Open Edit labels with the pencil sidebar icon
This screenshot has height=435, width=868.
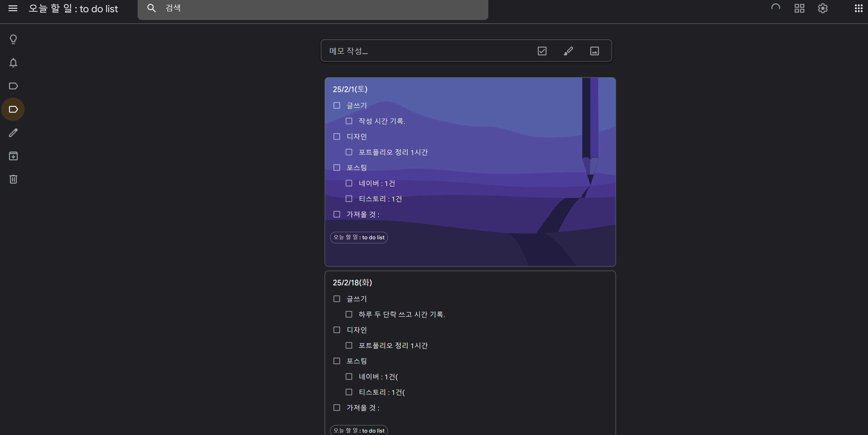click(x=13, y=132)
